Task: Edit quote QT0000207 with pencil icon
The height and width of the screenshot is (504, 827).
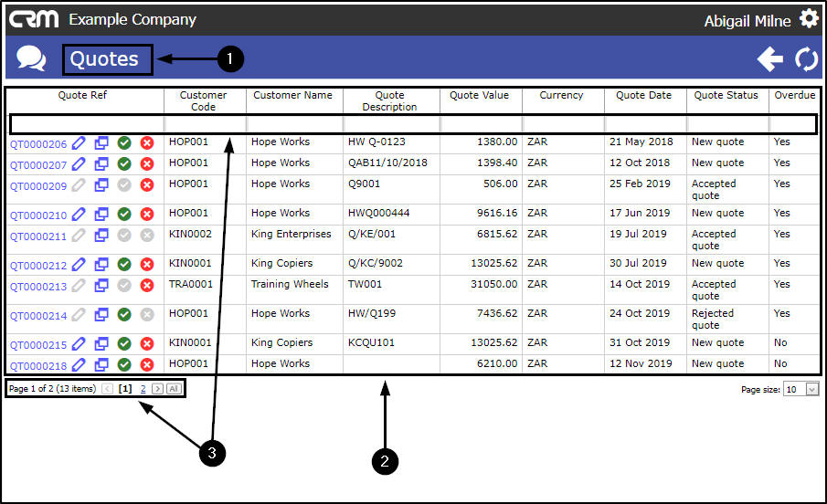Action: tap(79, 164)
